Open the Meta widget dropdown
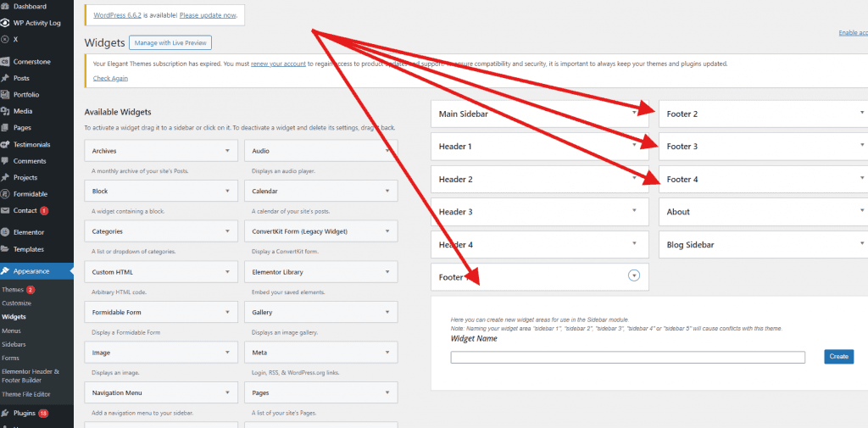The image size is (868, 428). point(387,352)
